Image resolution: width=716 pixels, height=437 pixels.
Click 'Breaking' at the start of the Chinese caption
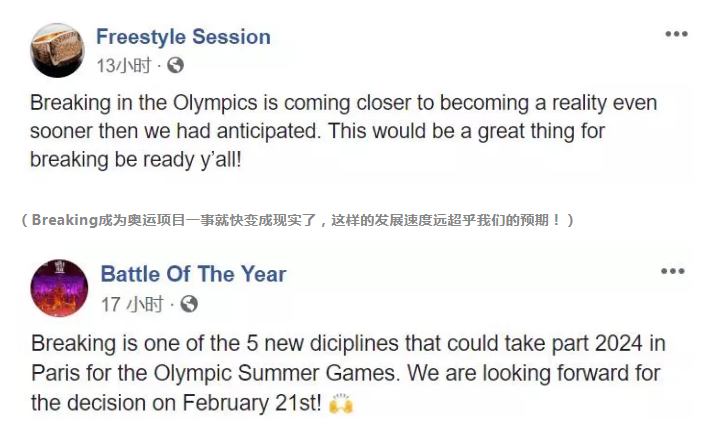[x=65, y=221]
